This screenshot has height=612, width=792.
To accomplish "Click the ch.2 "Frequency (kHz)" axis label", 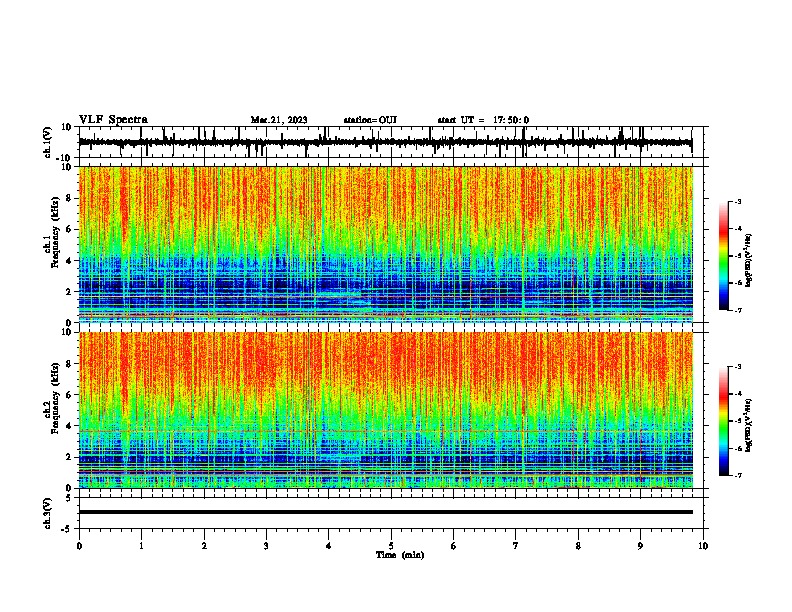I will [55, 398].
